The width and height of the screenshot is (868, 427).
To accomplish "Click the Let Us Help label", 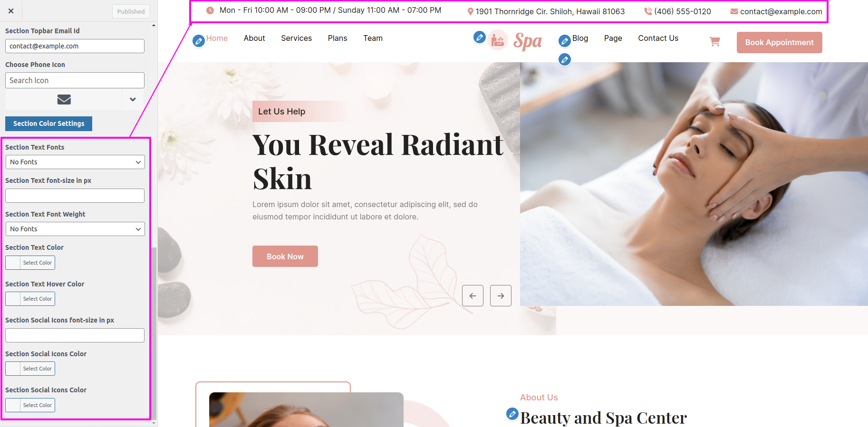I will [282, 112].
